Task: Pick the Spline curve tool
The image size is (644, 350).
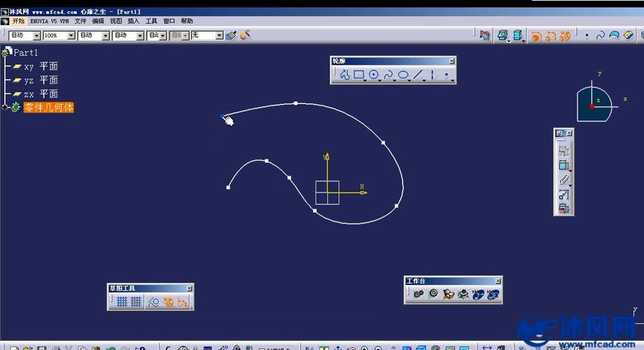Action: coord(389,76)
